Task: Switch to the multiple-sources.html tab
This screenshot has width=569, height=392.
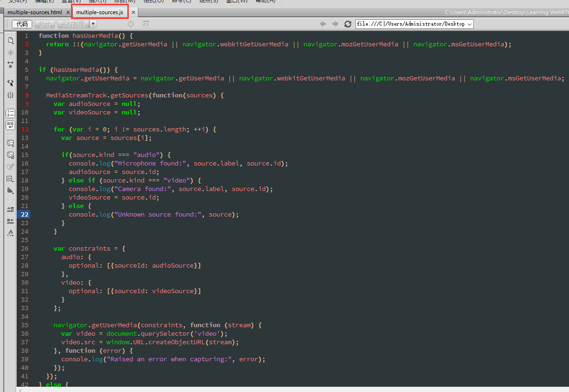Action: [35, 12]
